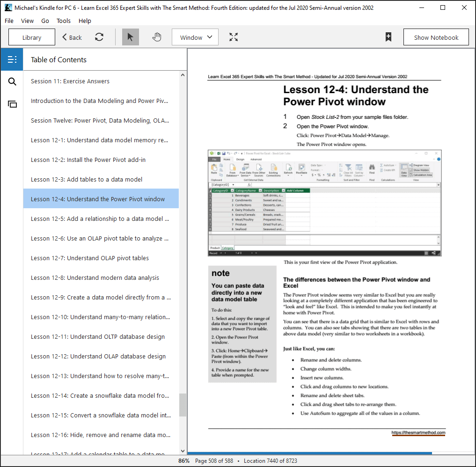Go to Lesson 12-10 many-to-many relationships

pyautogui.click(x=101, y=317)
